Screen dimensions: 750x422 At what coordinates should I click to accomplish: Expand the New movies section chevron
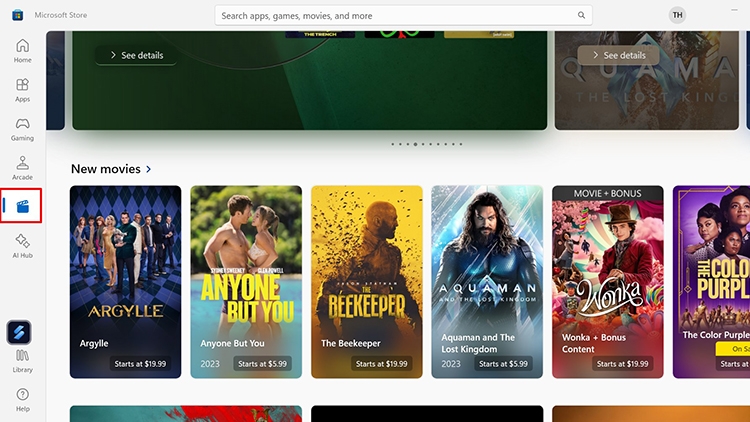click(x=149, y=169)
